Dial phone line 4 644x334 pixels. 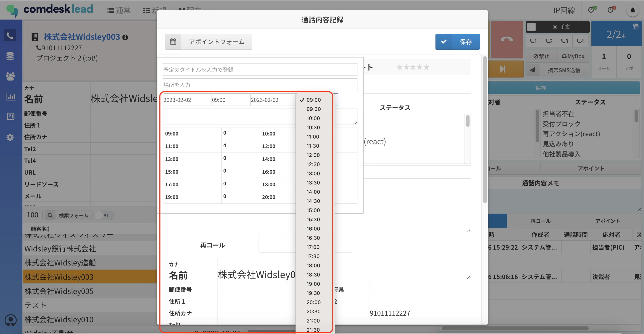point(580,41)
